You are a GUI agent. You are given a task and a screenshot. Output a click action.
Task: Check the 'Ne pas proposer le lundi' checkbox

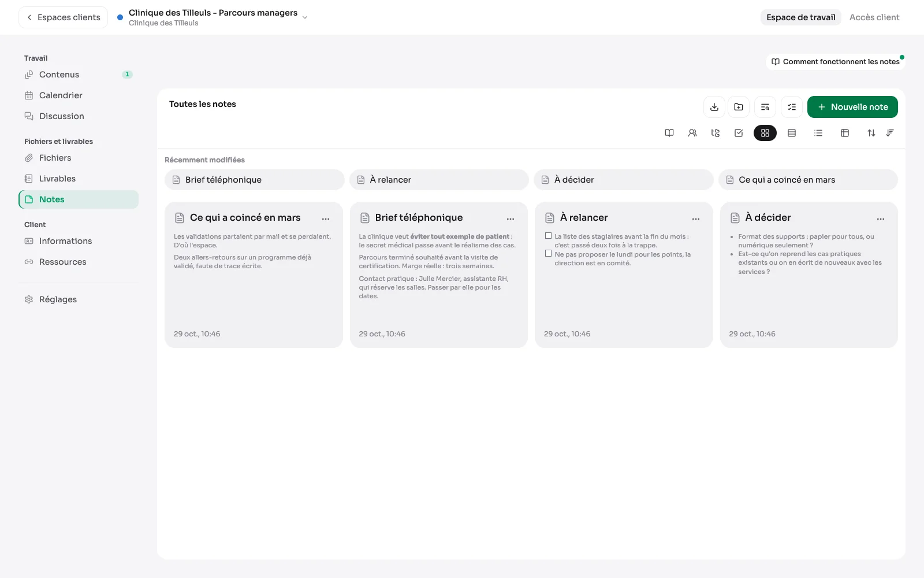(548, 253)
